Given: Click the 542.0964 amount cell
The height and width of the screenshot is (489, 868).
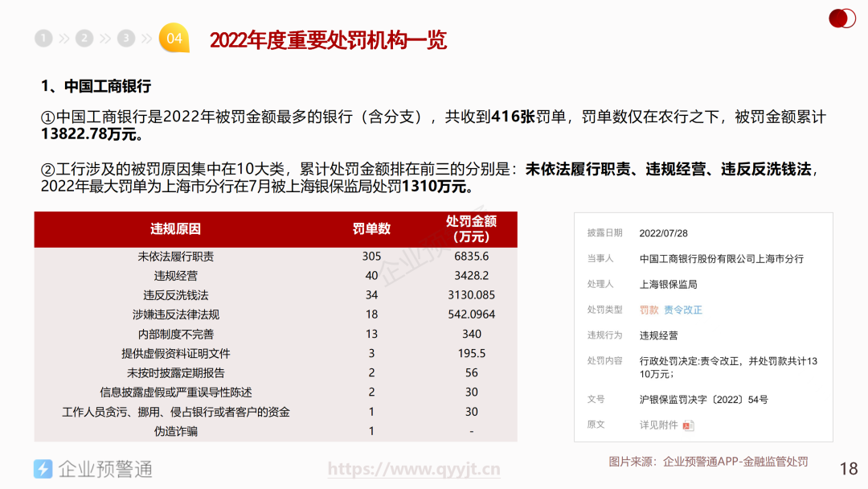Looking at the screenshot, I should pos(471,314).
